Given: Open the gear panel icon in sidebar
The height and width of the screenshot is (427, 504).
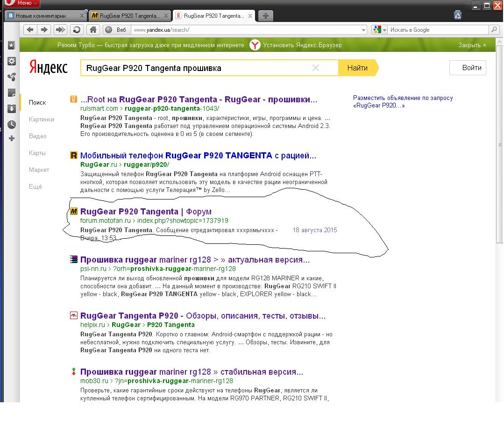Looking at the screenshot, I should 12,61.
